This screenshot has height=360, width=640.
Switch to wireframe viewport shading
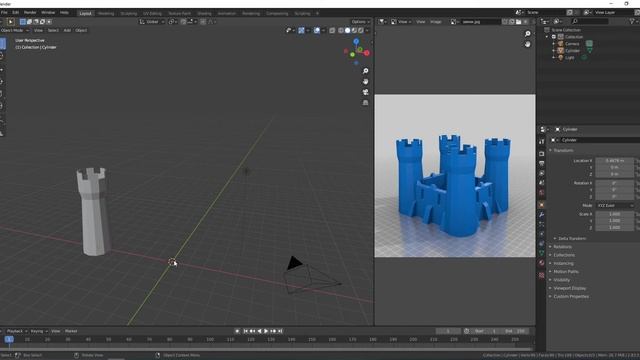pos(341,30)
